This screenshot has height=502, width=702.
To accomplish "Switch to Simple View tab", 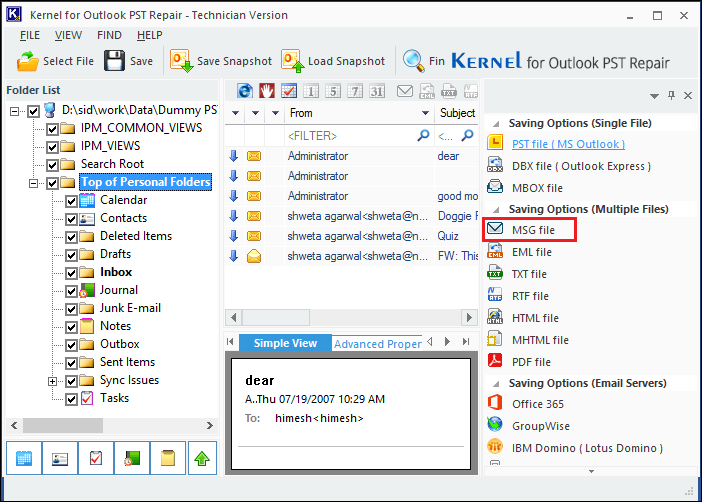I will click(285, 343).
